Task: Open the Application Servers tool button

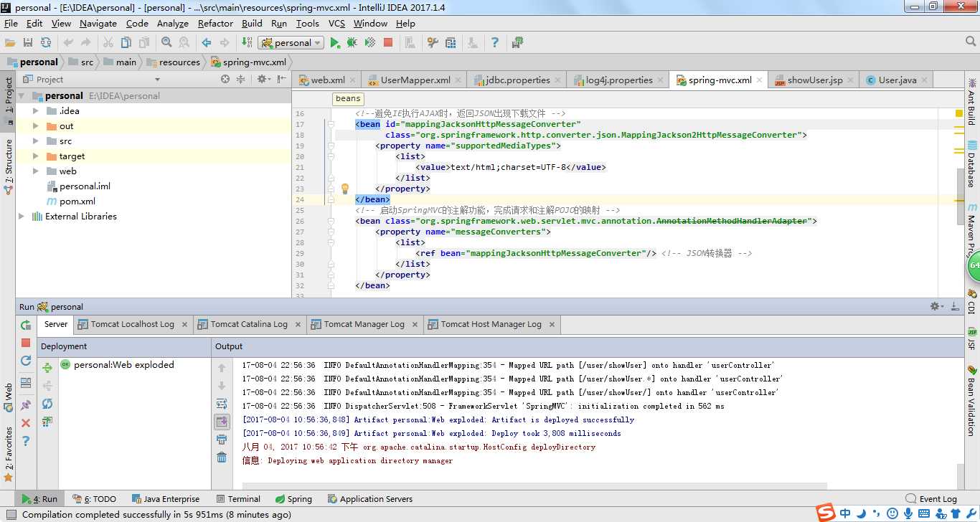Action: (x=370, y=499)
